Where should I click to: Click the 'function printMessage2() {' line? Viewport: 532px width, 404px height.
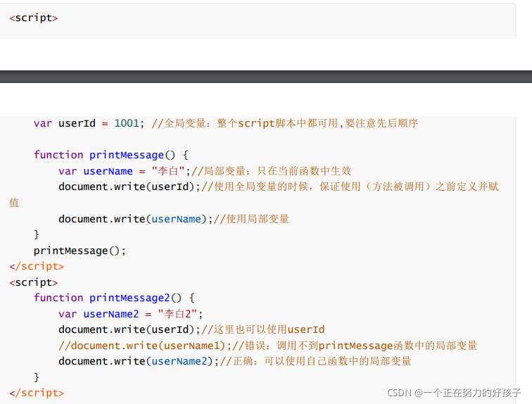tap(114, 298)
